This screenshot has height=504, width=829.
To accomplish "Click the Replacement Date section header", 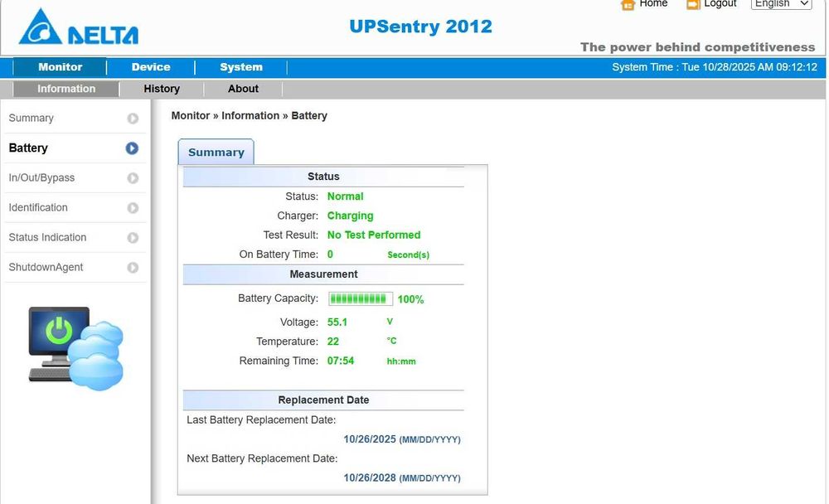I will [x=323, y=400].
